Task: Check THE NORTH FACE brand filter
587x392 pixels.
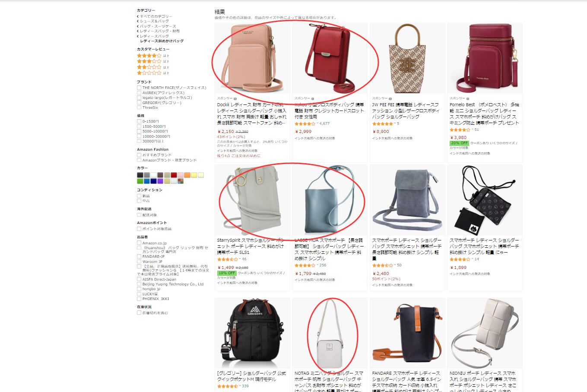Action: click(x=139, y=88)
